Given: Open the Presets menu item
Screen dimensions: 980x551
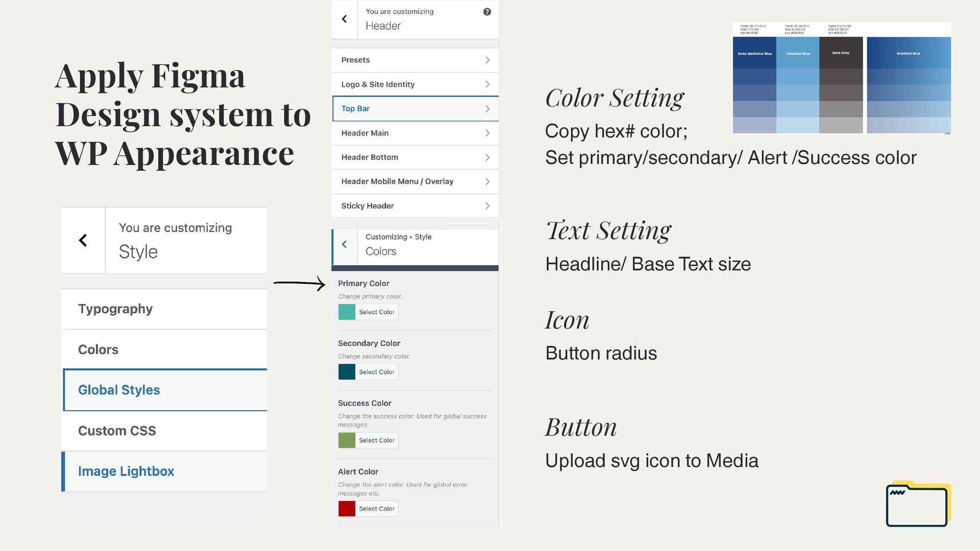Looking at the screenshot, I should click(415, 60).
